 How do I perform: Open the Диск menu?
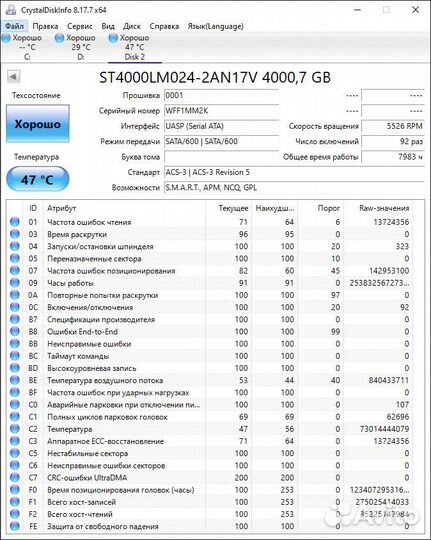pyautogui.click(x=132, y=26)
